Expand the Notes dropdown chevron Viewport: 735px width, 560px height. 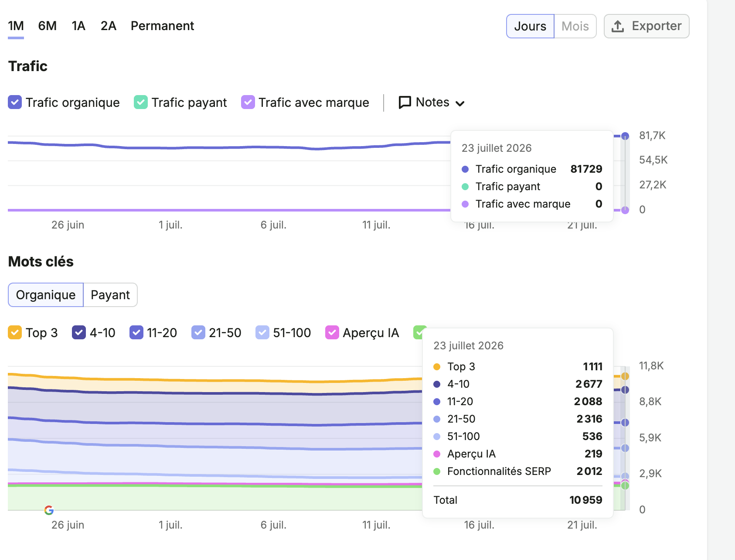pos(460,103)
